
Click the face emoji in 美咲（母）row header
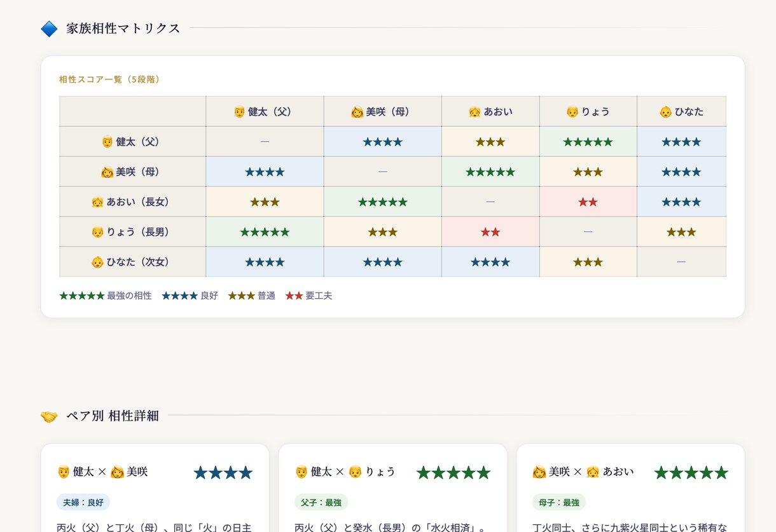coord(107,172)
